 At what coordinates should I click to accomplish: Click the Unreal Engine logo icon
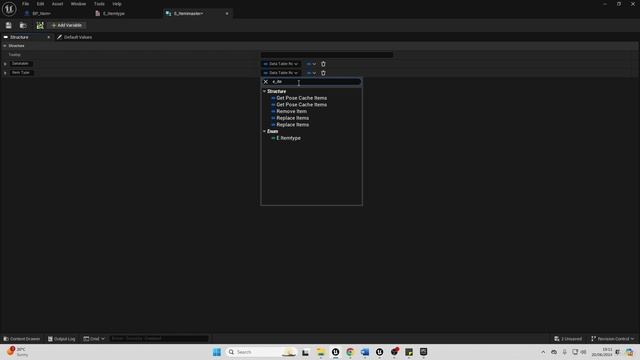pos(9,9)
